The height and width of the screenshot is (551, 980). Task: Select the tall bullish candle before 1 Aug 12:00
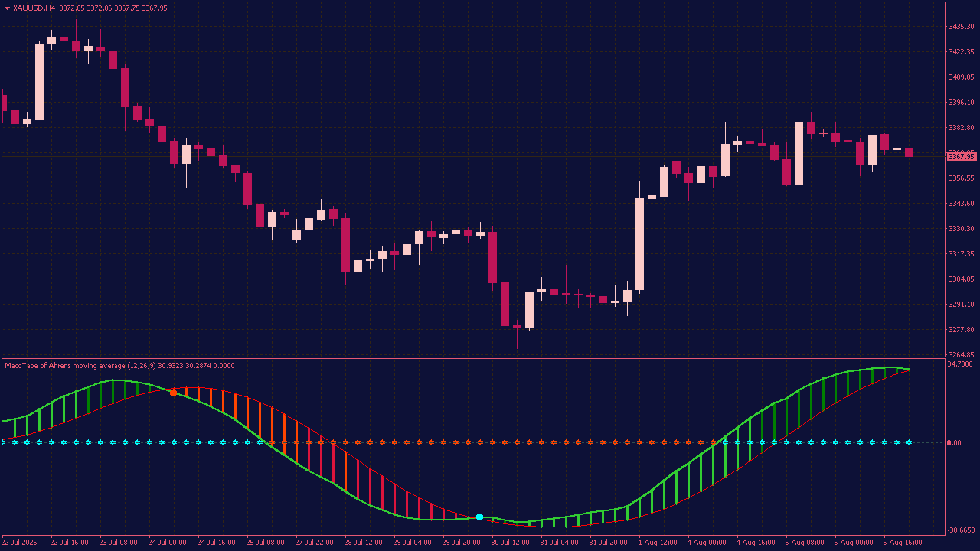(x=639, y=244)
